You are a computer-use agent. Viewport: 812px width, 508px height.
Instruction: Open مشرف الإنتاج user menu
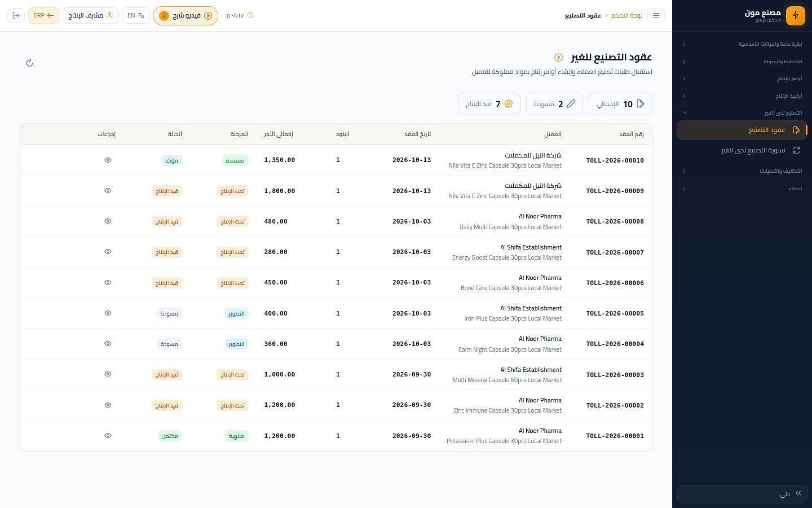[x=90, y=16]
